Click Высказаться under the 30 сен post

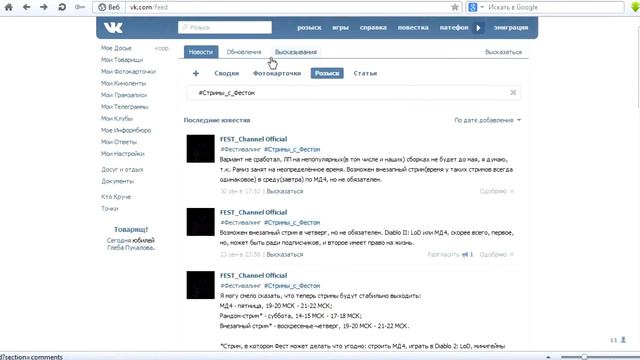pos(284,191)
